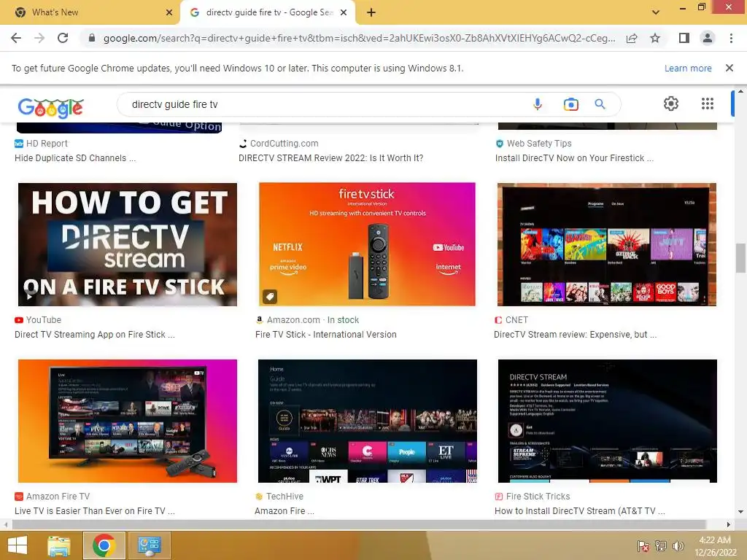The image size is (747, 560).
Task: Open the CNET DirecTV Stream TV image
Action: click(x=606, y=244)
